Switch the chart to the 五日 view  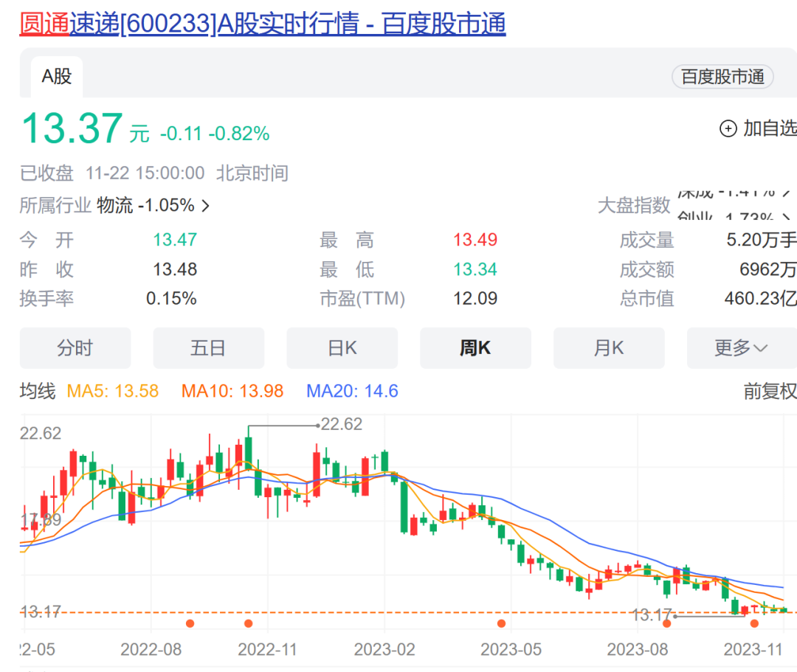click(x=208, y=348)
